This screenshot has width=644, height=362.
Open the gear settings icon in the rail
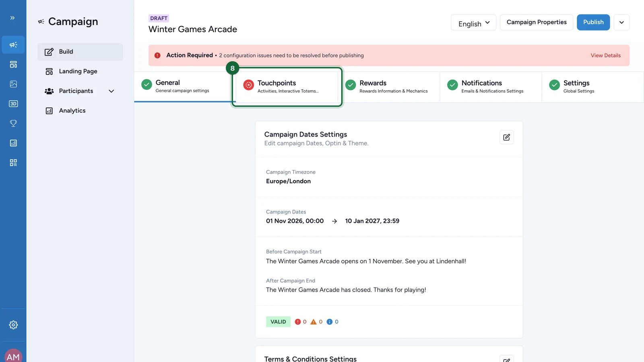point(13,325)
